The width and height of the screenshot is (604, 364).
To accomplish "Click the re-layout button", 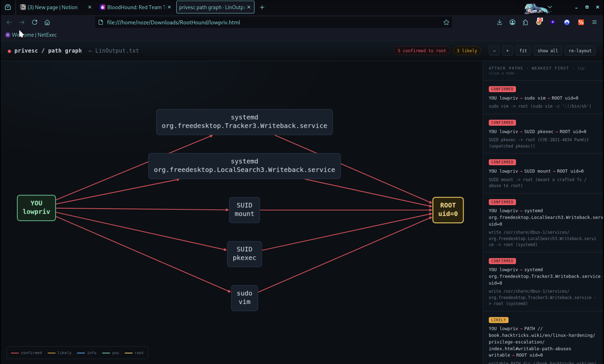I will pos(580,51).
